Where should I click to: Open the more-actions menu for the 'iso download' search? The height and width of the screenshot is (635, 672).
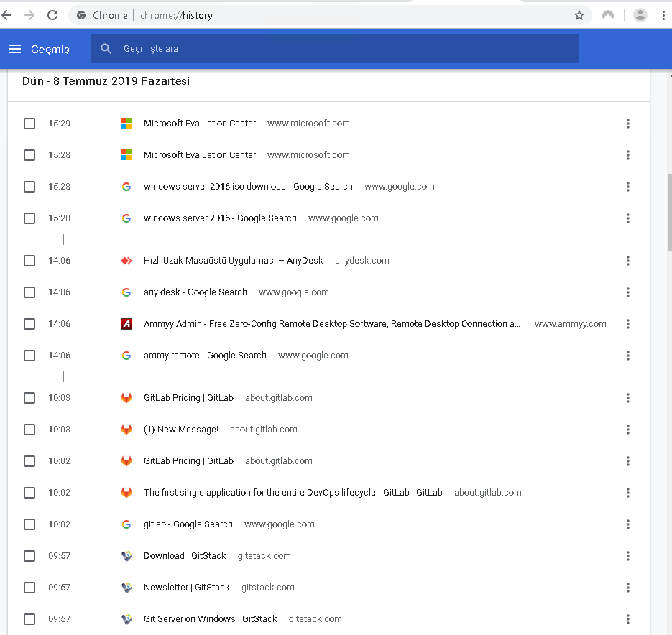(x=628, y=187)
